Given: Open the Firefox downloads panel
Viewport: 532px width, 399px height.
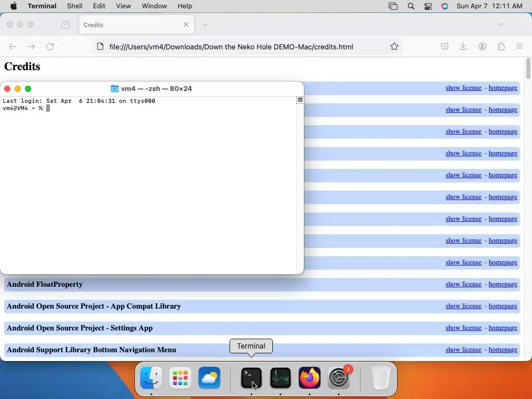Looking at the screenshot, I should (463, 46).
